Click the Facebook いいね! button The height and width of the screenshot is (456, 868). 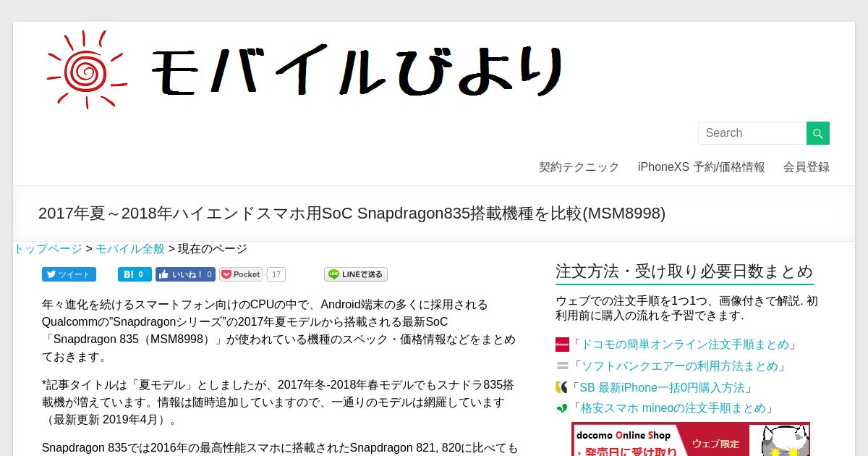(x=185, y=274)
